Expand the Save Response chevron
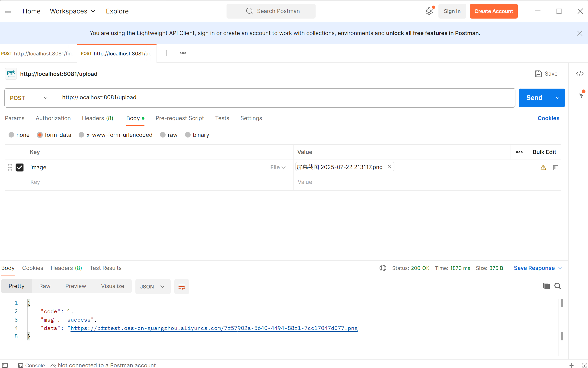 pyautogui.click(x=560, y=268)
